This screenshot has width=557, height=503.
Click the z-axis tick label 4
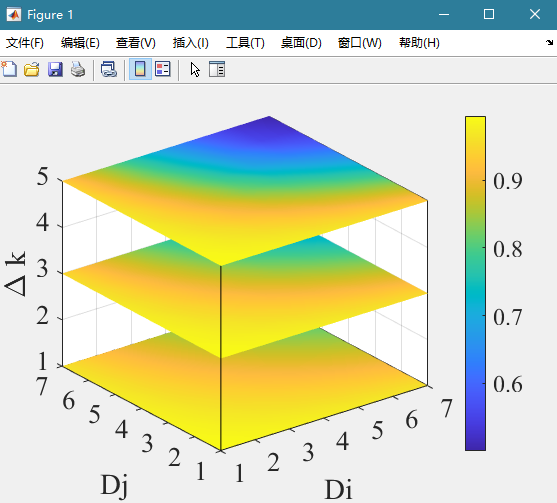tap(43, 223)
